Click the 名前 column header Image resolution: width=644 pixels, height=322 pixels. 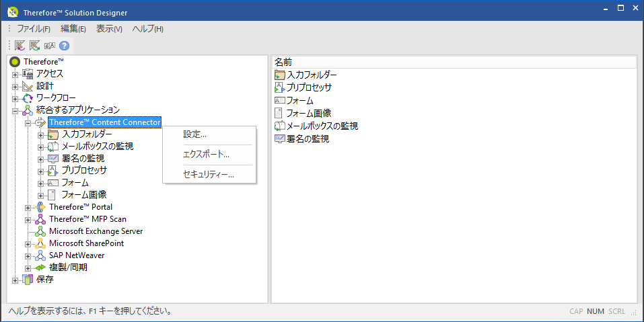pos(454,62)
